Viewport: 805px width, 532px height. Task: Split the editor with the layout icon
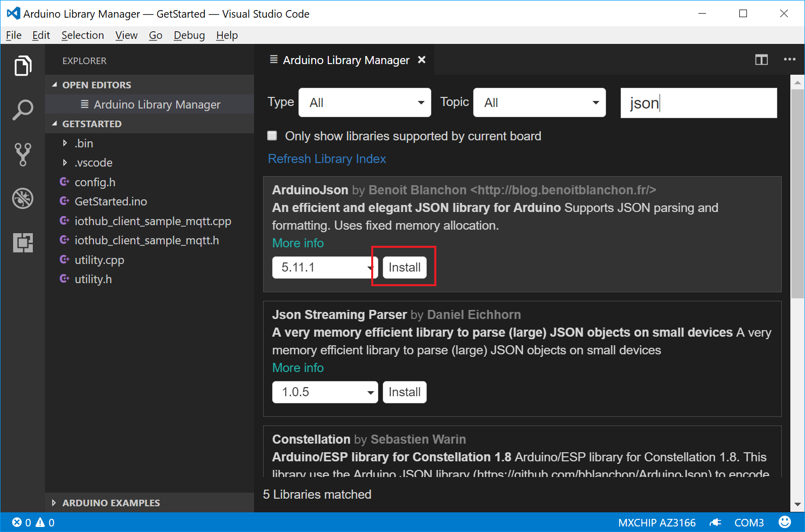click(762, 60)
